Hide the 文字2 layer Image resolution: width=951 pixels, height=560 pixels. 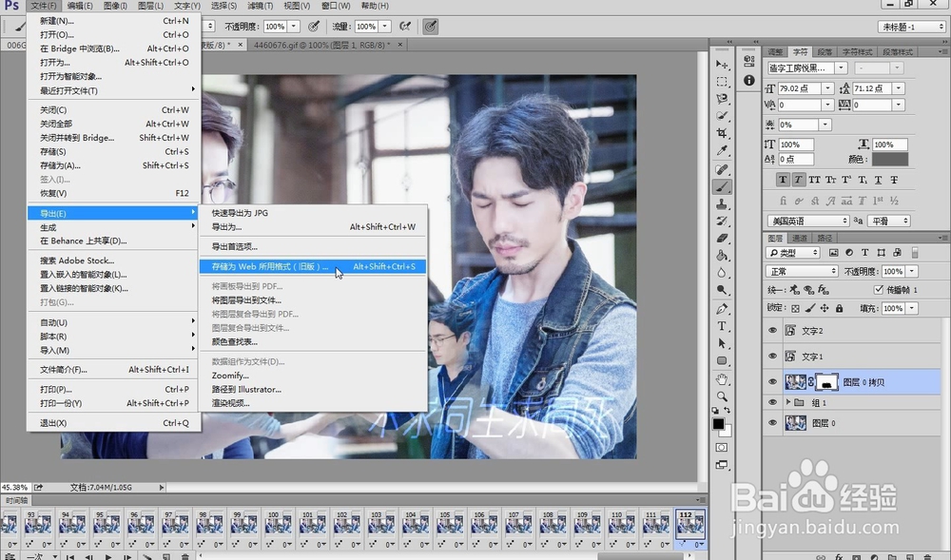pyautogui.click(x=772, y=331)
